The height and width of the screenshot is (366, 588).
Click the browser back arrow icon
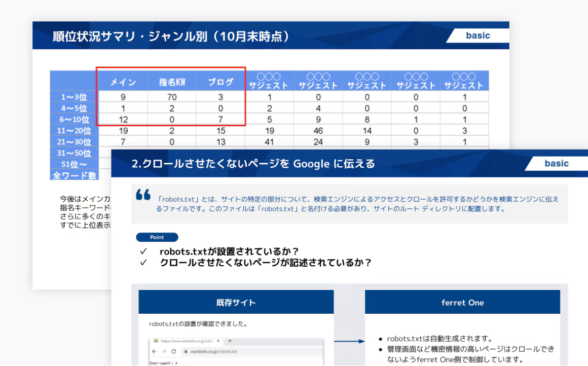pos(155,351)
